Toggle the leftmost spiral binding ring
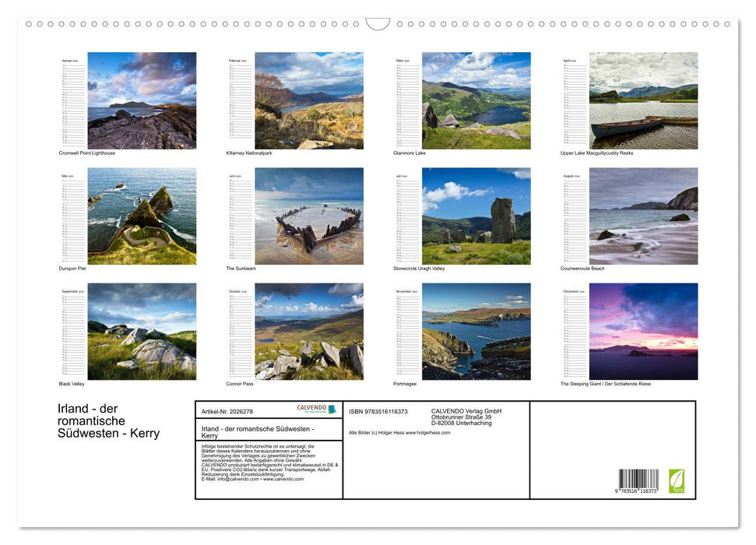Screen dimensions: 756x545 click(30, 24)
